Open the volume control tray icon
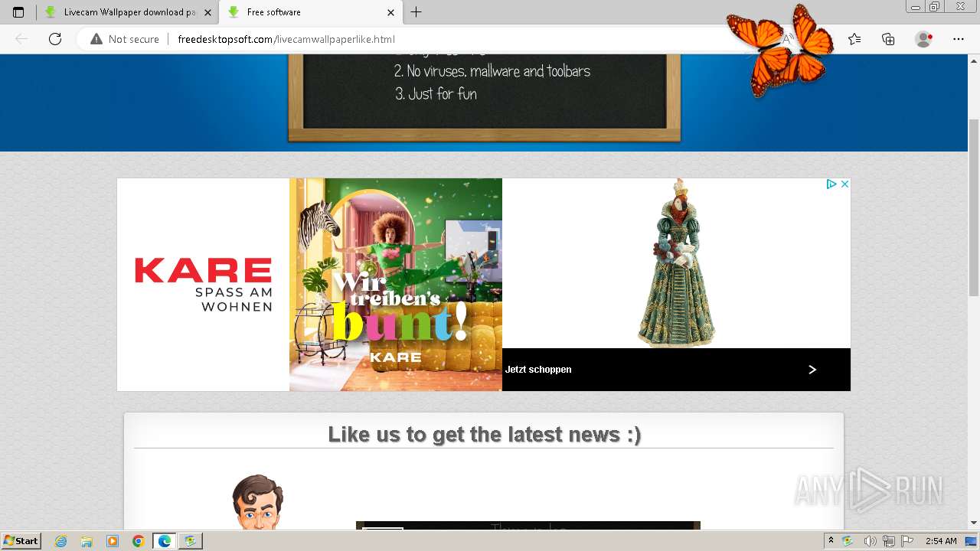 point(870,541)
